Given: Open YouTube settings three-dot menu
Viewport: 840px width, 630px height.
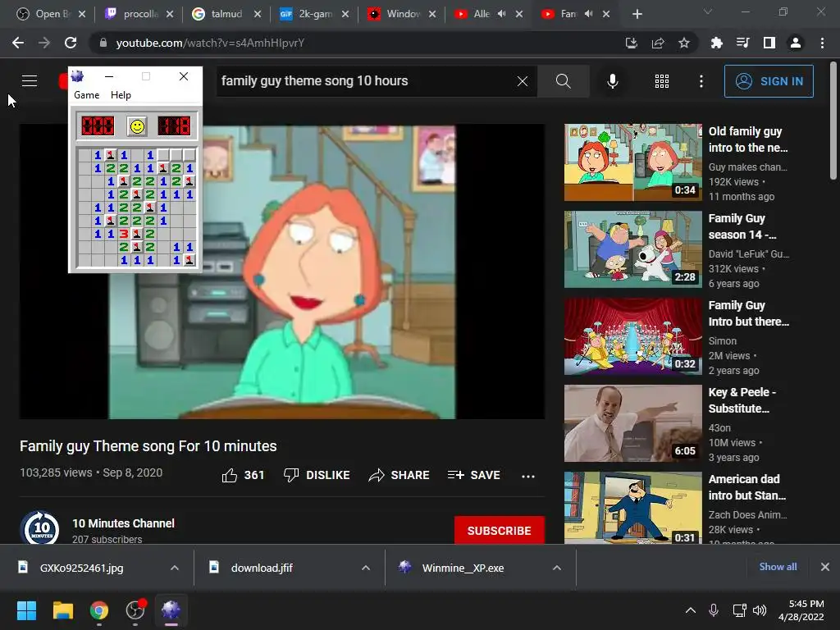Looking at the screenshot, I should pyautogui.click(x=701, y=81).
